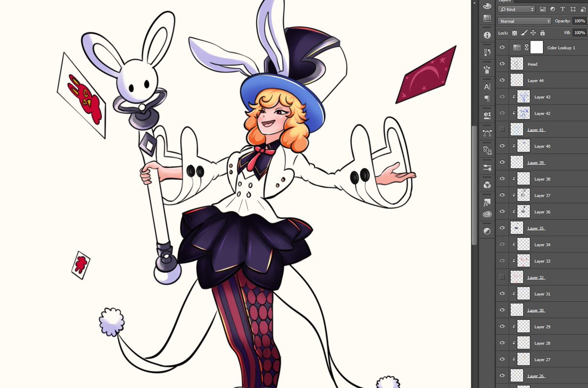
Task: Open the Channels panel icon
Action: point(487,185)
